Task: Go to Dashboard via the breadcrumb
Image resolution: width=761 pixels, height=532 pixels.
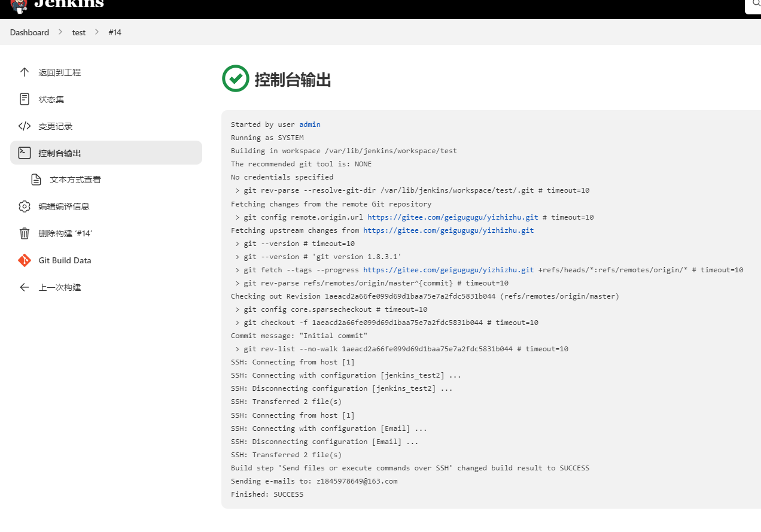Action: click(x=29, y=32)
